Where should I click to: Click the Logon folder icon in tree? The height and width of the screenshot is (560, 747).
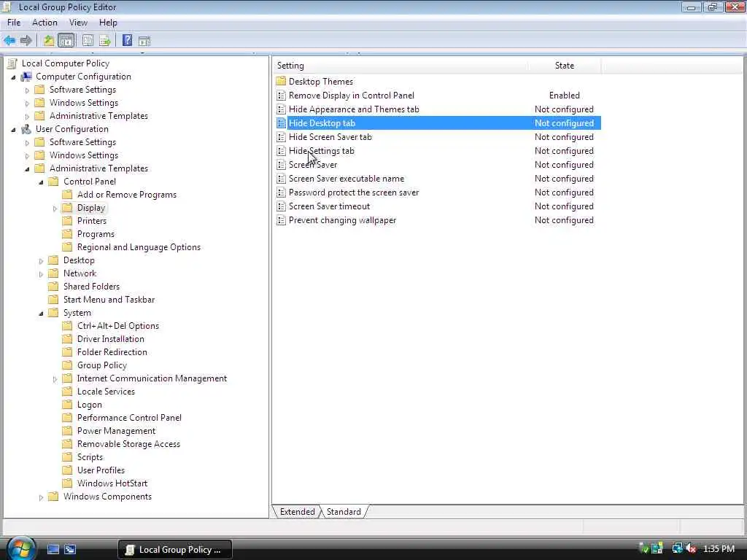click(x=68, y=404)
